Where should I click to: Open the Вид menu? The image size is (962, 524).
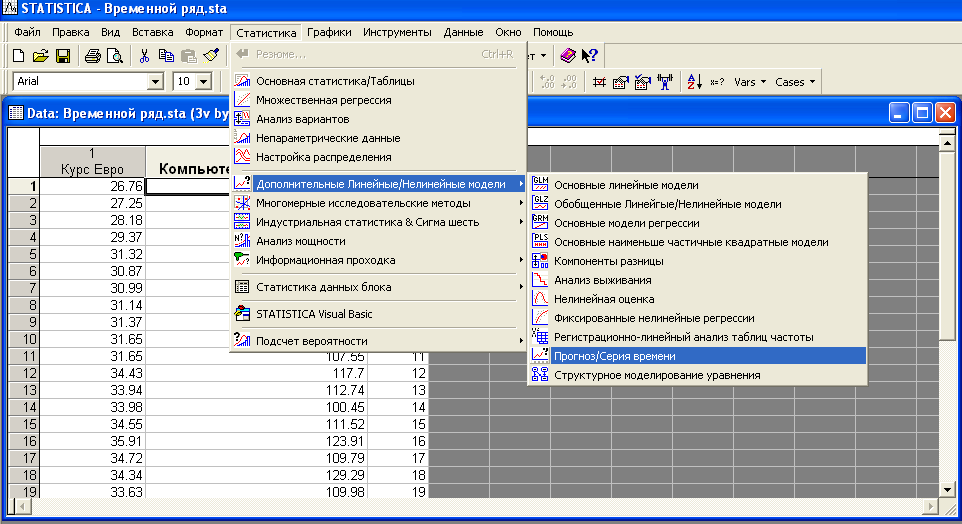click(x=110, y=32)
